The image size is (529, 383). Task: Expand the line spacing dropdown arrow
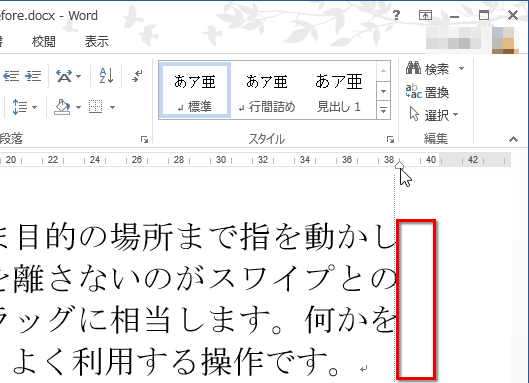pyautogui.click(x=34, y=107)
